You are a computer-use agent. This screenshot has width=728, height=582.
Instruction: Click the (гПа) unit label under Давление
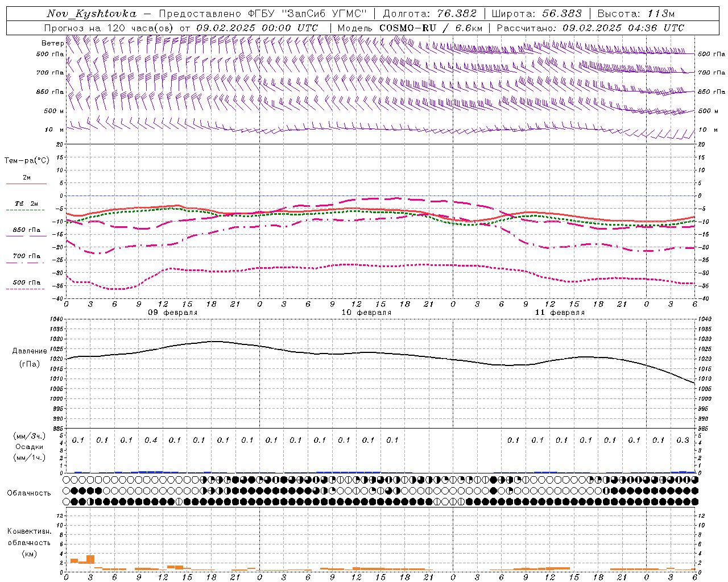[30, 364]
